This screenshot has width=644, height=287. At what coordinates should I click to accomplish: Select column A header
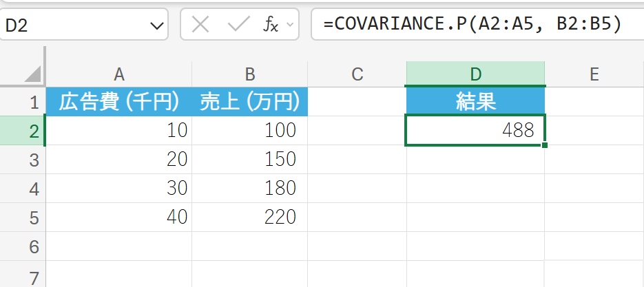pyautogui.click(x=119, y=74)
